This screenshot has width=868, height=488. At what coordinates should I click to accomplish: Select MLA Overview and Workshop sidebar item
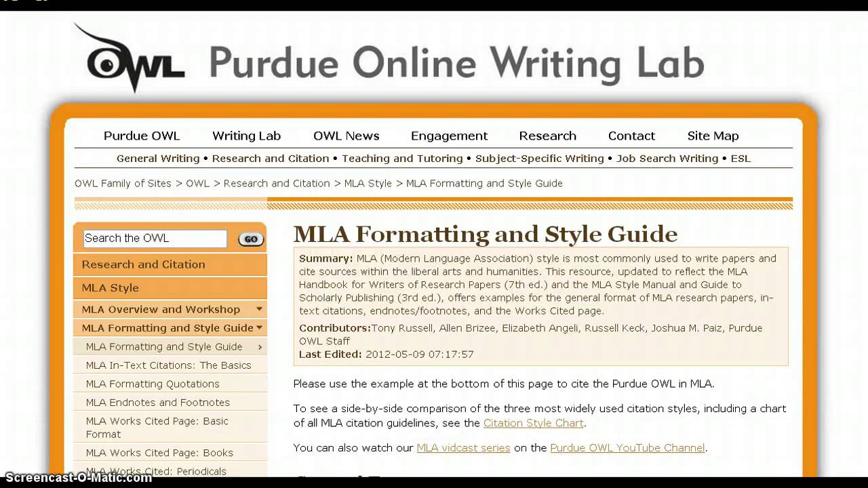coord(161,310)
